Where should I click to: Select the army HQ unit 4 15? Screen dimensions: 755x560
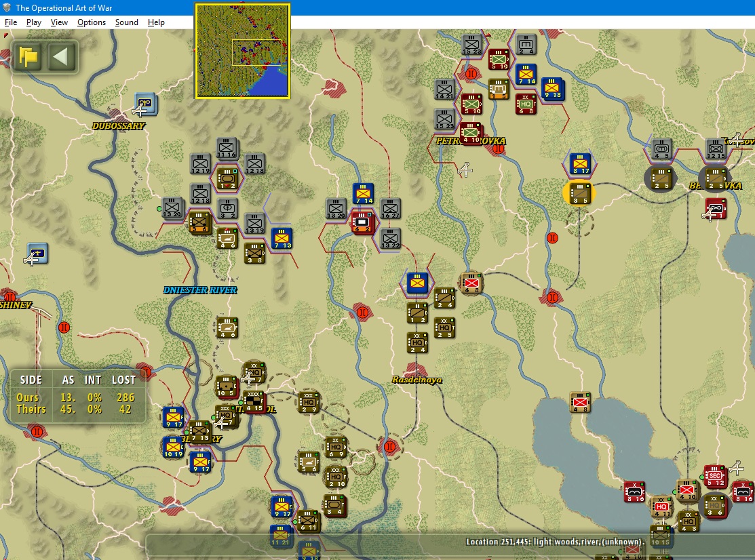click(254, 402)
